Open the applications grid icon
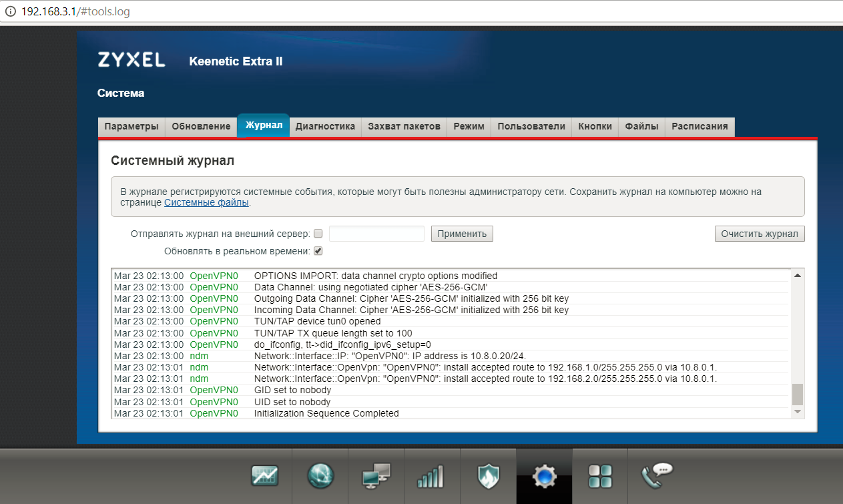Viewport: 843px width, 504px height. (x=599, y=476)
